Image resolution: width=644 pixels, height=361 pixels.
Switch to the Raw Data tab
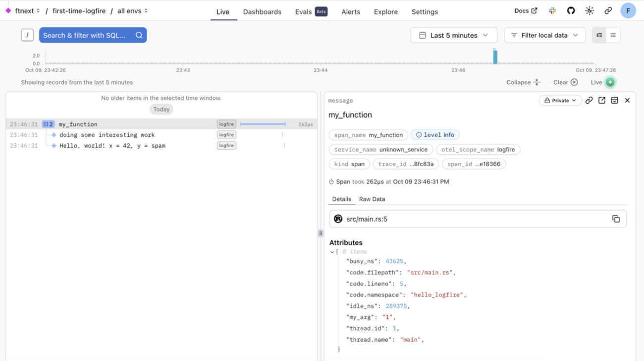372,199
